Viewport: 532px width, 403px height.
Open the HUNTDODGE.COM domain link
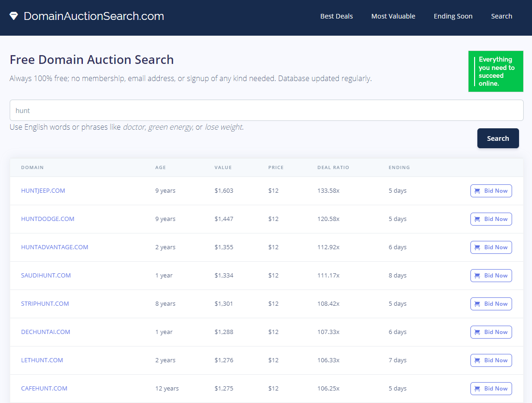point(48,219)
